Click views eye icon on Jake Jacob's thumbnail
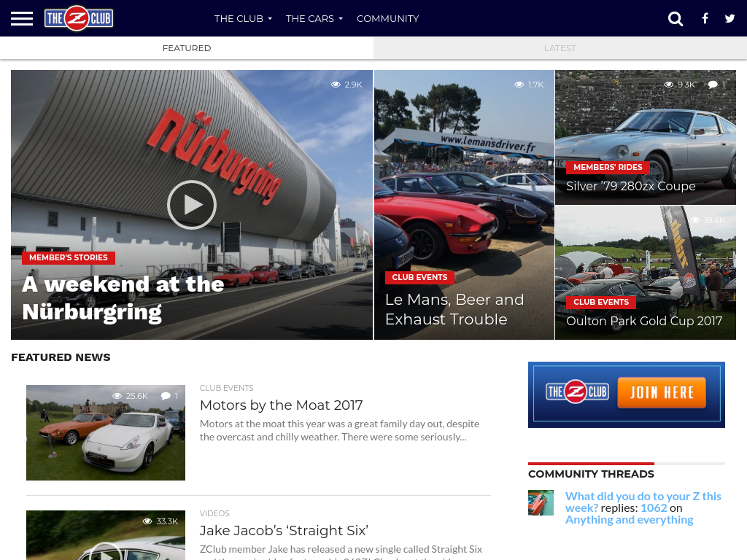The image size is (747, 560). [x=147, y=521]
